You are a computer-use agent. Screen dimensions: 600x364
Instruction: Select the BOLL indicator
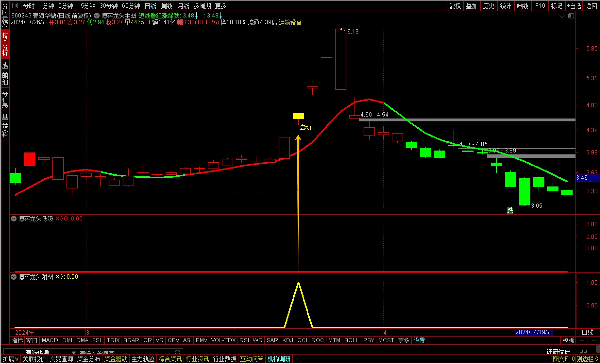point(352,340)
